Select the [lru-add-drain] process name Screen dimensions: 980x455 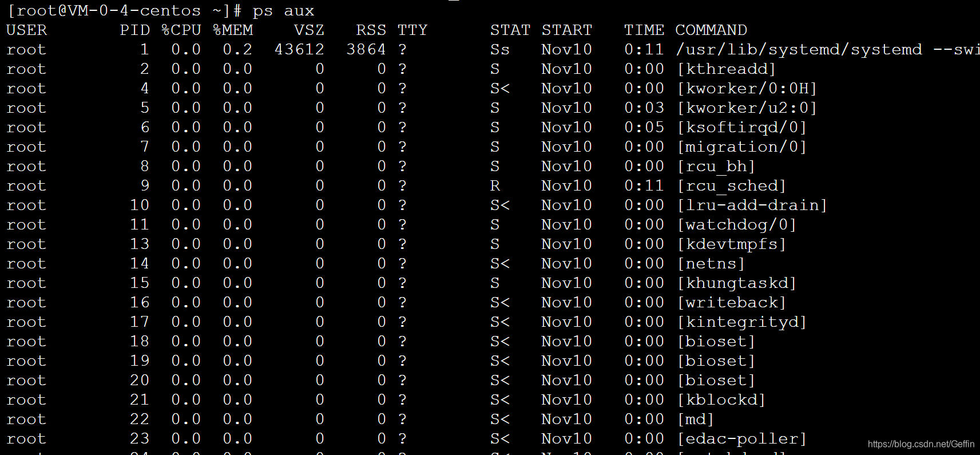(x=752, y=205)
